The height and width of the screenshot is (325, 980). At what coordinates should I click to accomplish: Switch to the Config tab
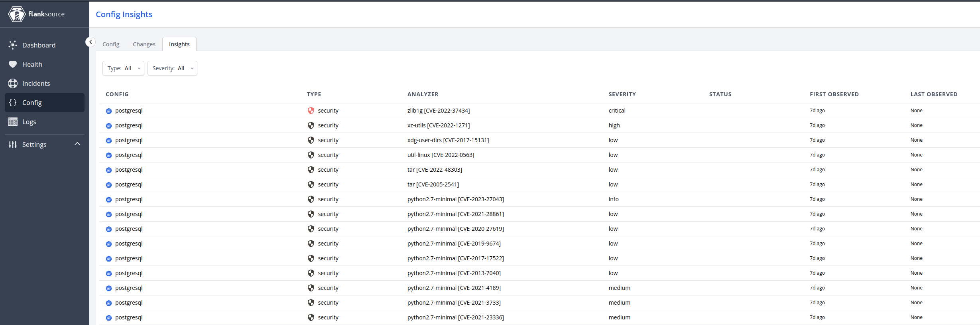coord(111,44)
